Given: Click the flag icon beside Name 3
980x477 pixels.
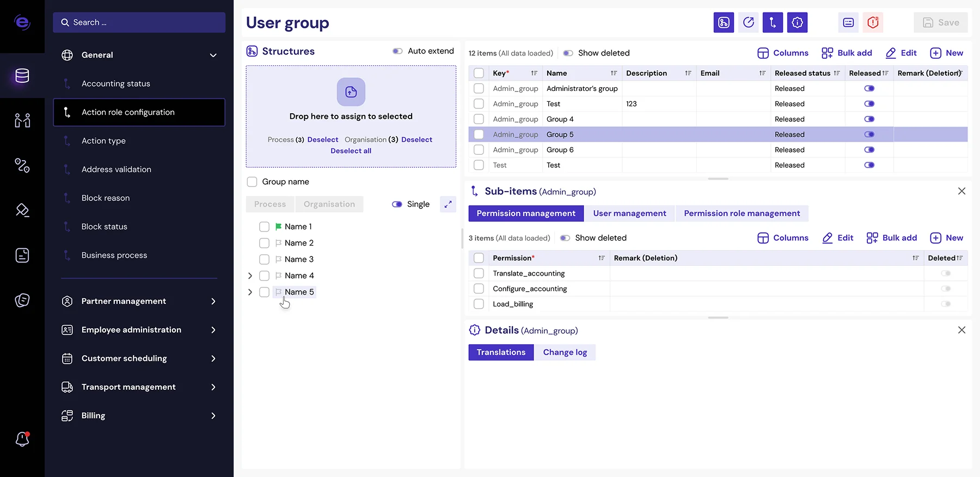Looking at the screenshot, I should pyautogui.click(x=278, y=259).
